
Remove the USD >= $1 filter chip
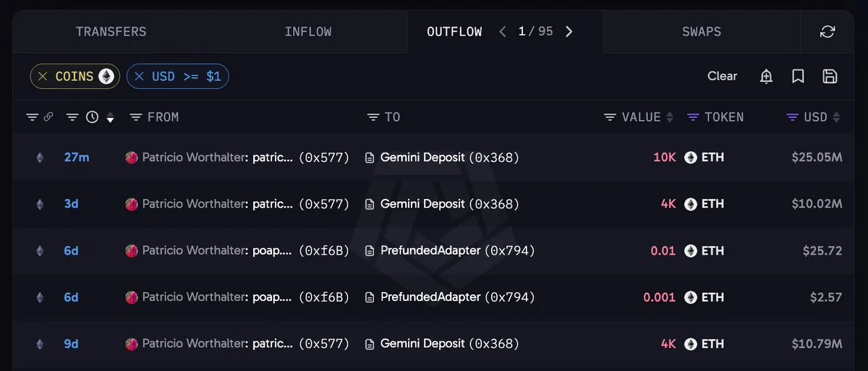[x=140, y=77]
